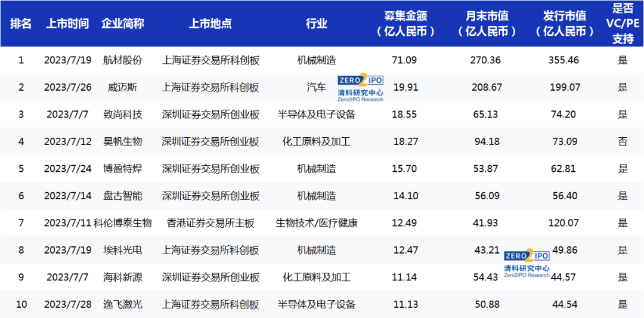Screen dimensions: 644x318
Task: Click the 18.55 raised amount cell
Action: pyautogui.click(x=405, y=115)
